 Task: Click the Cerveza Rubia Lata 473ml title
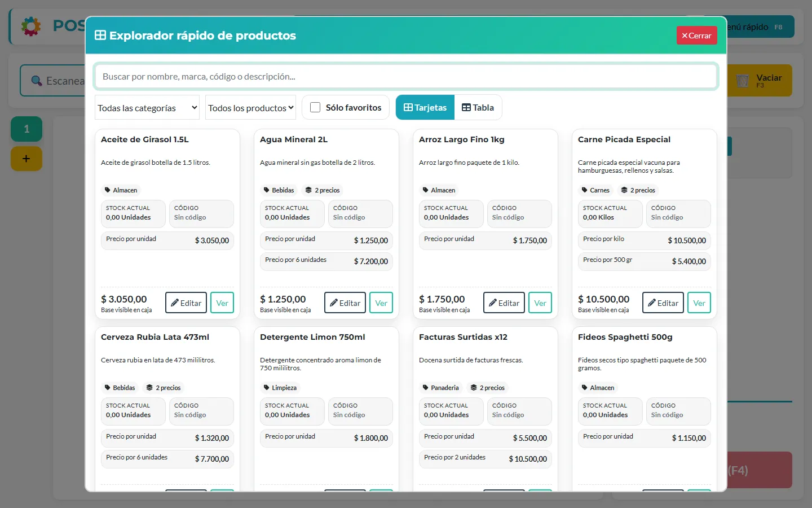click(155, 337)
